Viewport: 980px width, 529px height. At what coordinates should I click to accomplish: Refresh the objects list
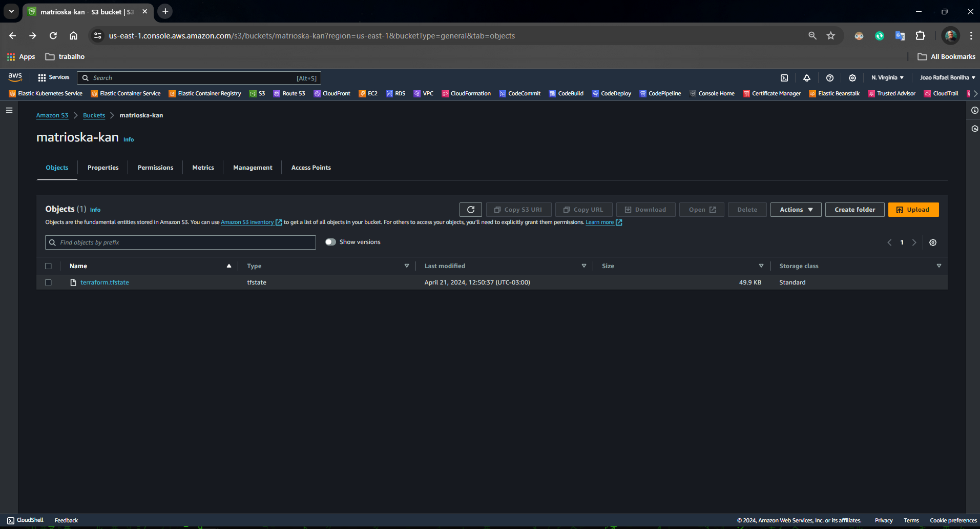[x=471, y=210]
